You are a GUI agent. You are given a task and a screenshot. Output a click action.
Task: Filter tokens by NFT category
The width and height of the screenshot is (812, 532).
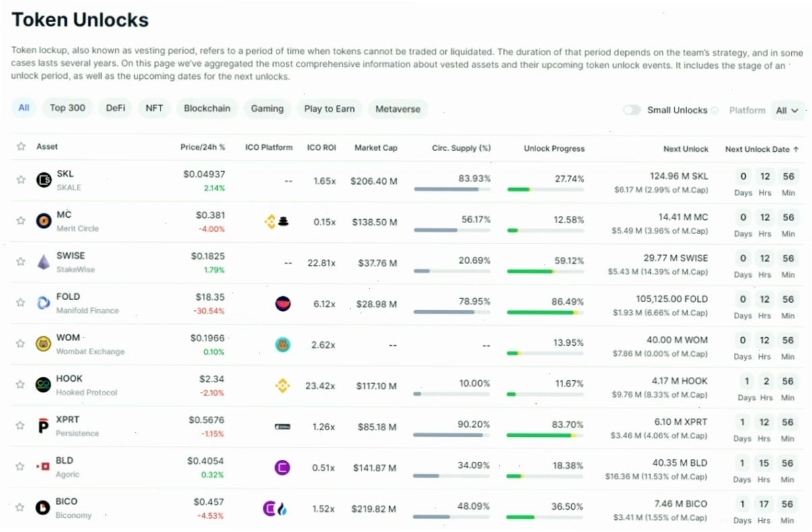point(154,108)
